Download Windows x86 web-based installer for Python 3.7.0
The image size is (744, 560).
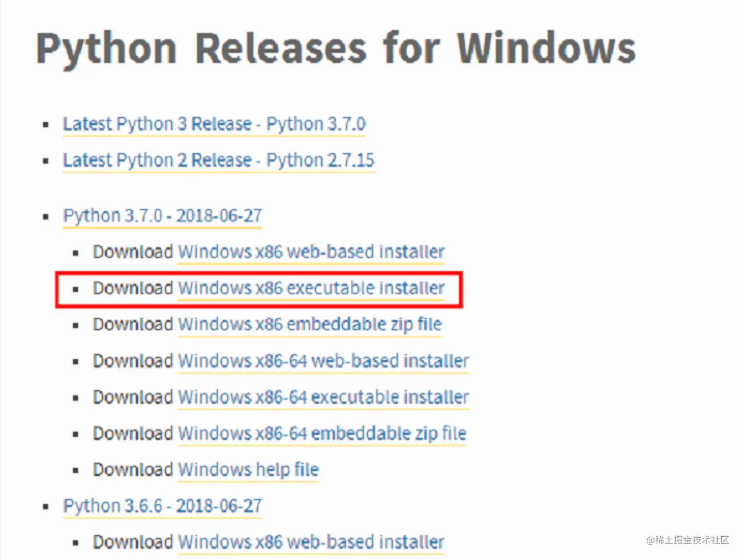tap(311, 252)
